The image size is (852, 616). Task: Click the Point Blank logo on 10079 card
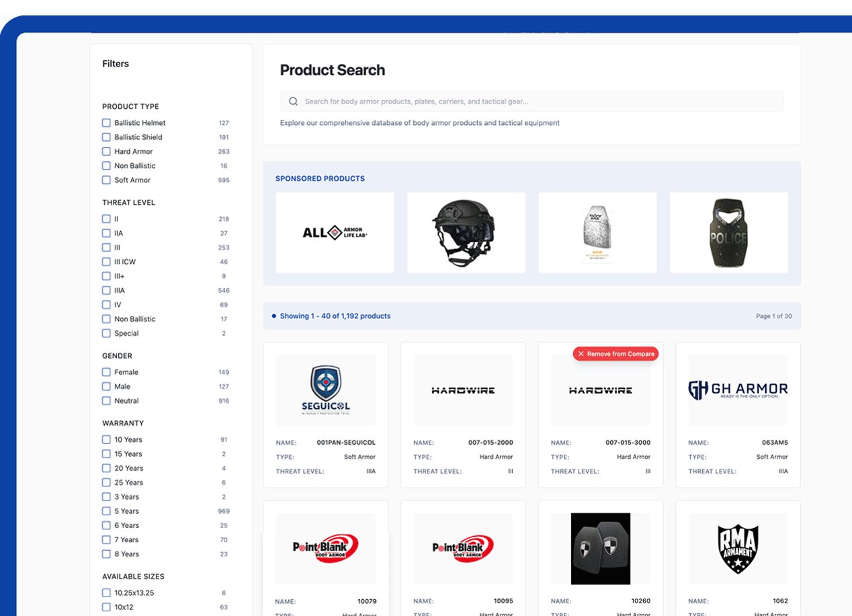point(326,548)
